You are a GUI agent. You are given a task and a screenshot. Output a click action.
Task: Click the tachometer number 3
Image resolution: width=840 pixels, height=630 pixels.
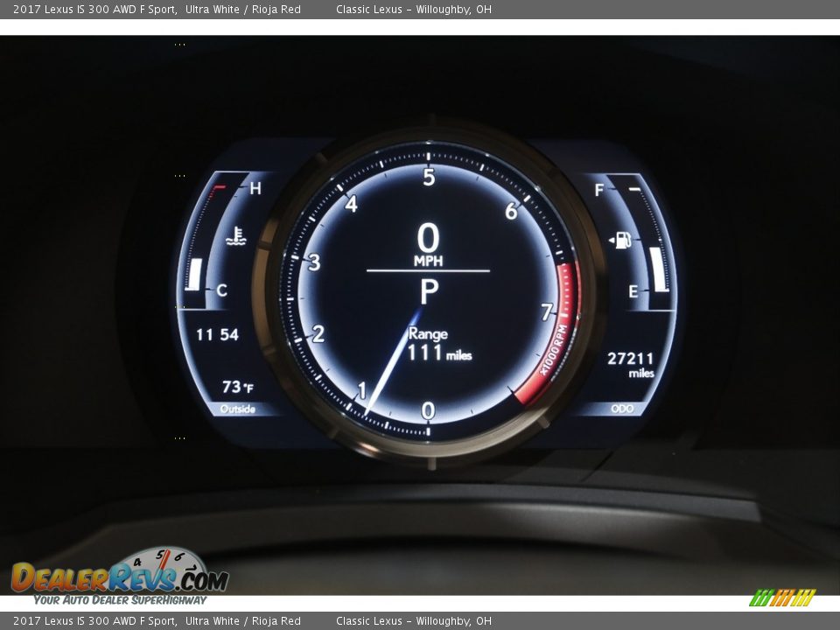click(314, 262)
